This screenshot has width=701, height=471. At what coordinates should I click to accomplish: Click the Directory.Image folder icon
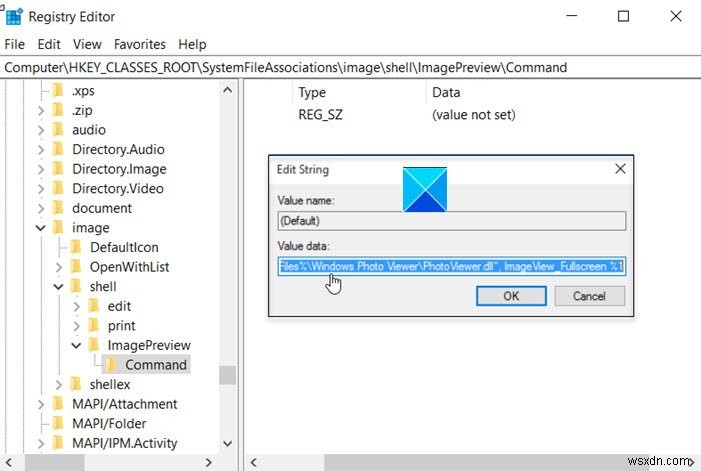point(58,169)
